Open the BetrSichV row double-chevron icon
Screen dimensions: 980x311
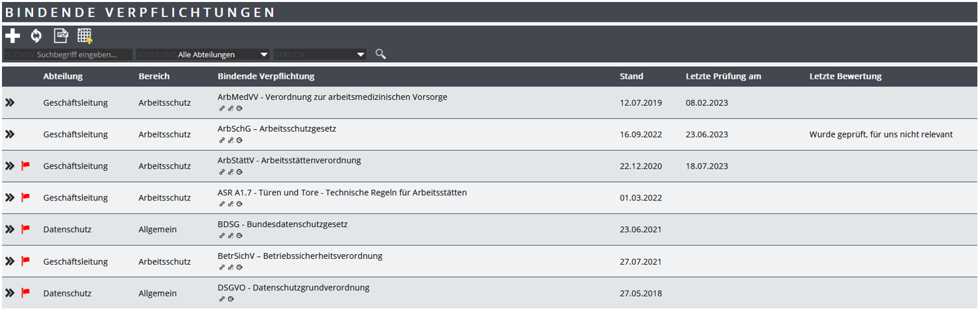tap(9, 261)
